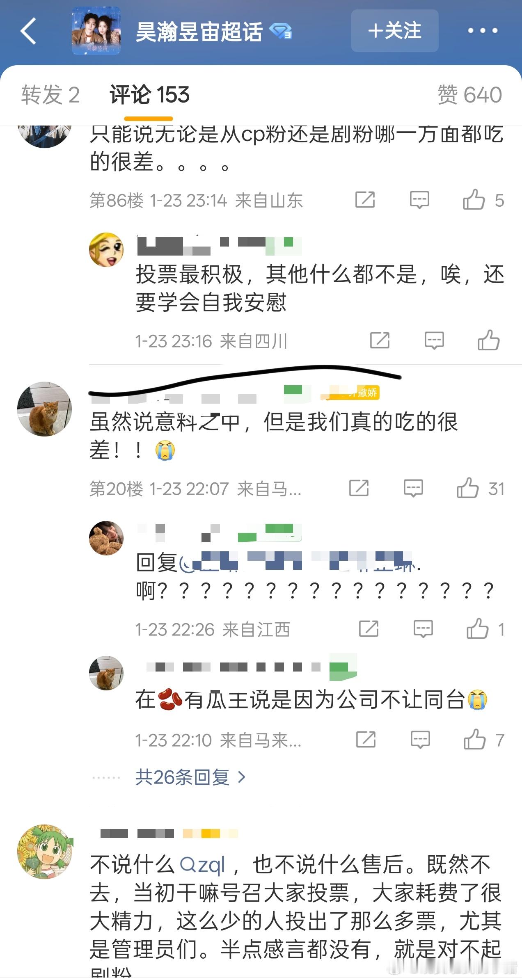This screenshot has height=980, width=522.
Task: Open the zql search link in comment
Action: 203,864
